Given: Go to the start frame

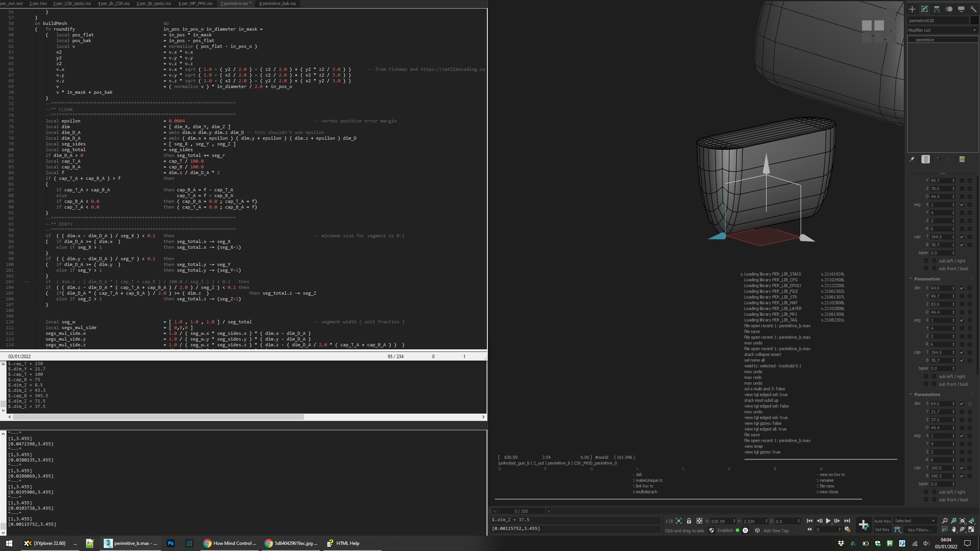Looking at the screenshot, I should point(810,521).
